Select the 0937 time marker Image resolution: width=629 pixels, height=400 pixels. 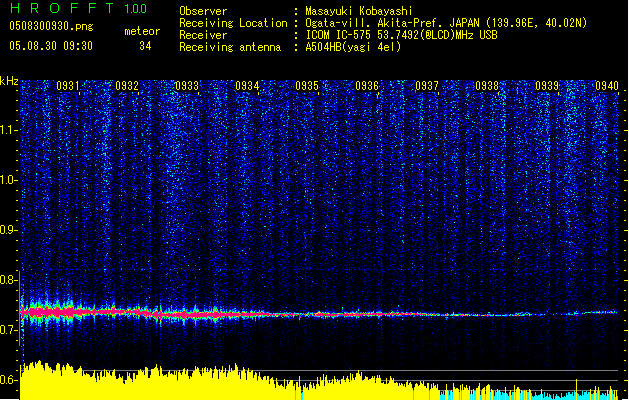[427, 86]
